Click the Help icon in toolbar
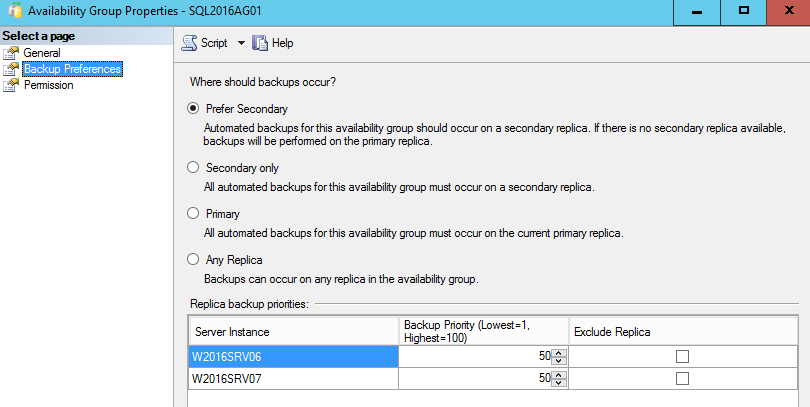Image resolution: width=810 pixels, height=407 pixels. coord(260,43)
